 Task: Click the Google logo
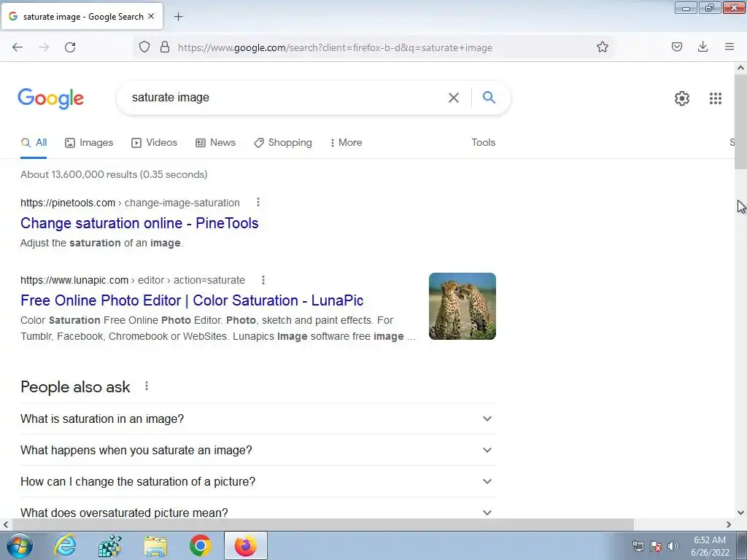(51, 98)
